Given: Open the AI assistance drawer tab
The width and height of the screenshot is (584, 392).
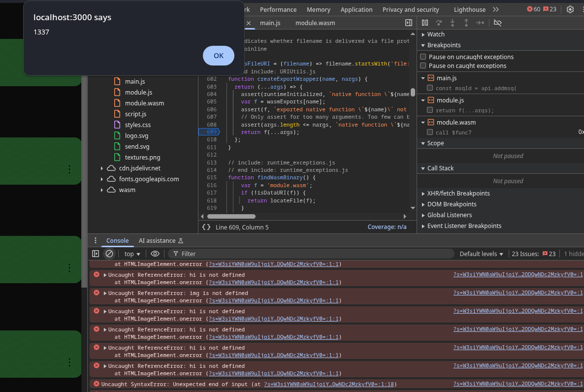Looking at the screenshot, I should pyautogui.click(x=161, y=241).
